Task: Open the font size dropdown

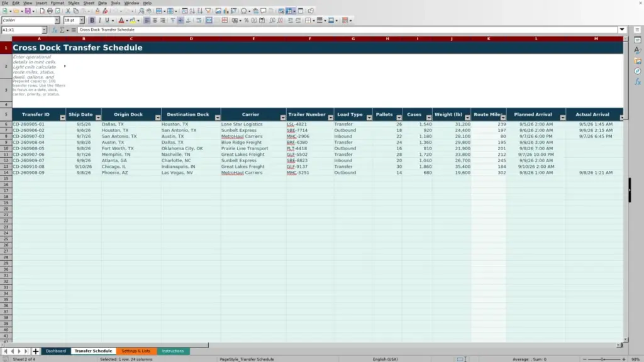Action: click(82, 21)
